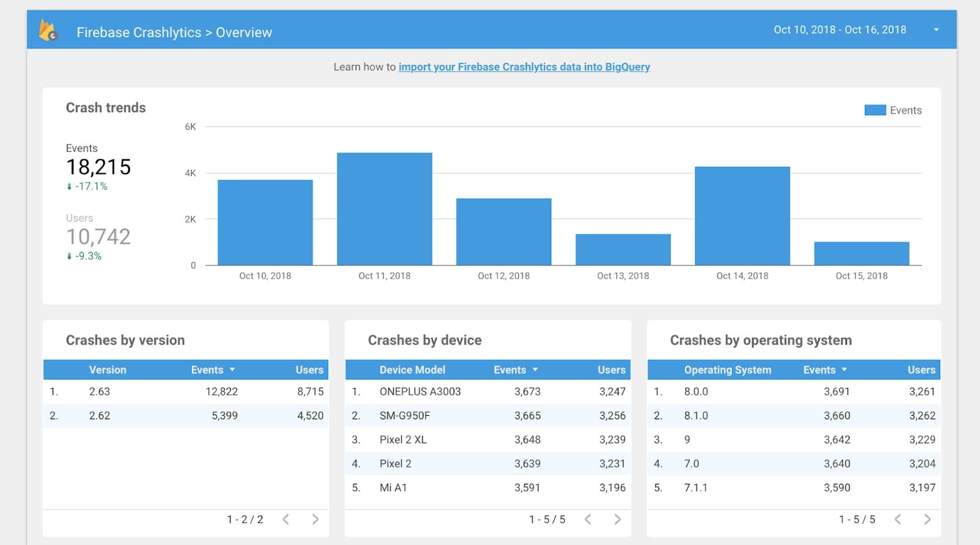
Task: Sort the version table by Events column
Action: [x=207, y=370]
